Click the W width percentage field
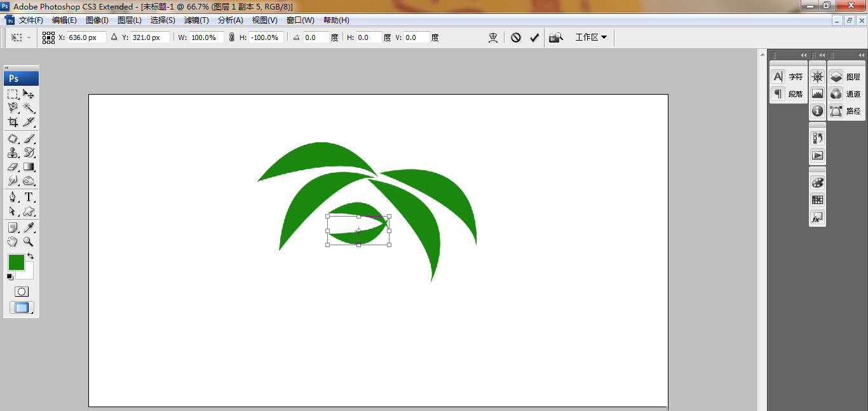This screenshot has height=411, width=868. coord(205,37)
